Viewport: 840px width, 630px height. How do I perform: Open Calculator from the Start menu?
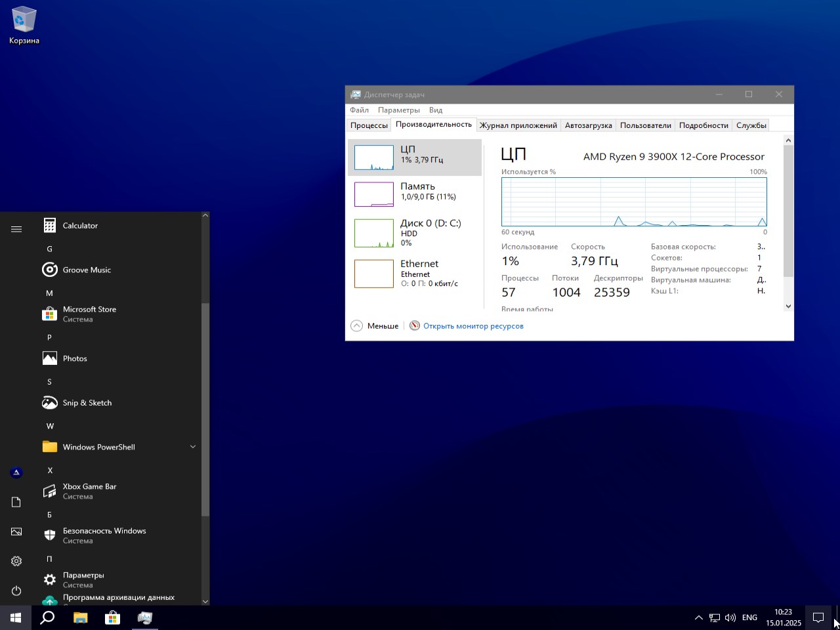click(80, 226)
